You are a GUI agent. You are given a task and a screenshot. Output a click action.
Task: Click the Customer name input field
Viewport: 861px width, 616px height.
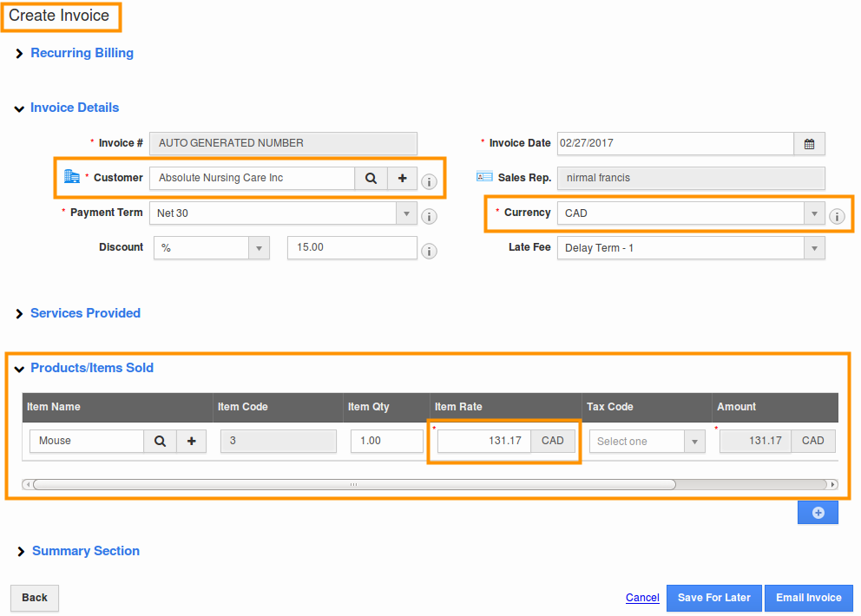(x=253, y=179)
